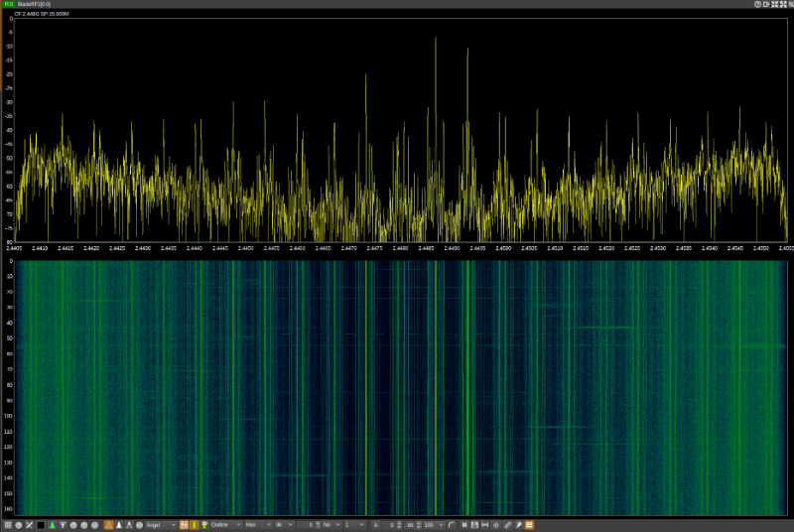Toggle the orange highlighted peak trace button

click(x=108, y=524)
